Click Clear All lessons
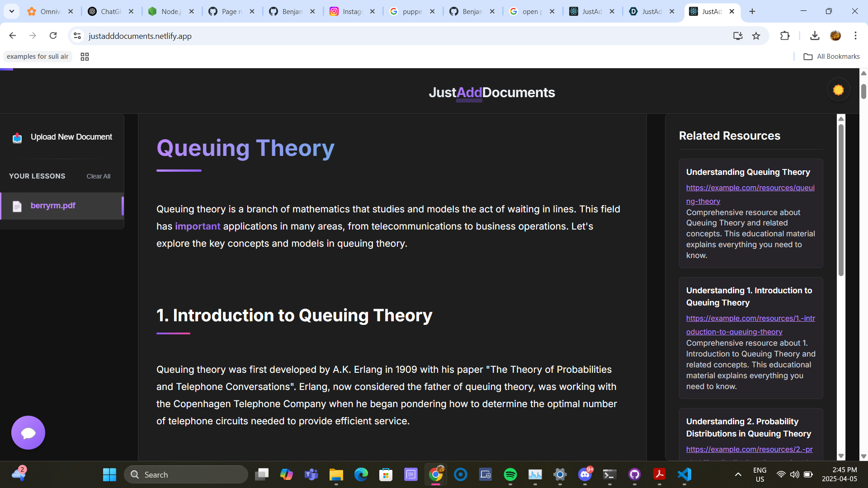The height and width of the screenshot is (488, 868). point(98,176)
